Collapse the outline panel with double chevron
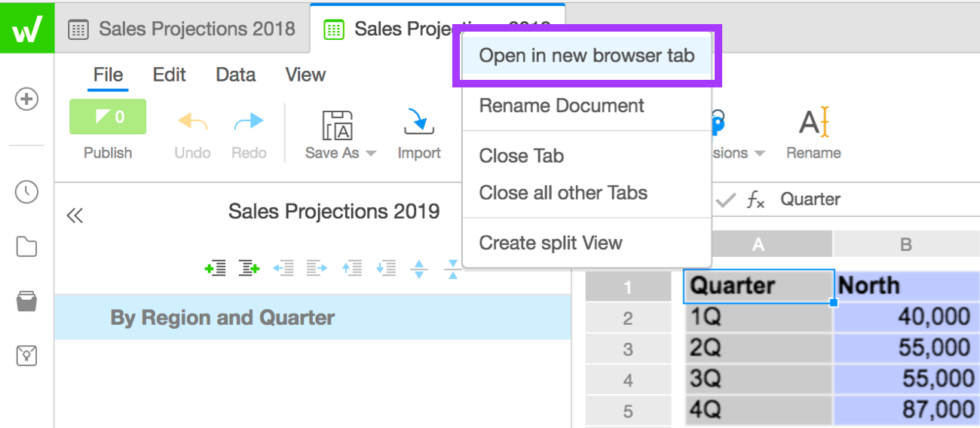 click(x=74, y=216)
